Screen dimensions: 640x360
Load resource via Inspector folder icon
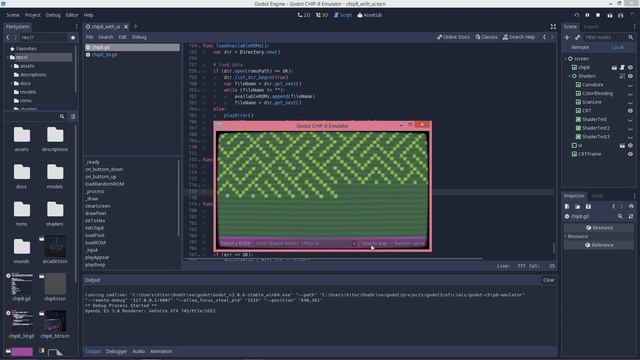pyautogui.click(x=578, y=207)
